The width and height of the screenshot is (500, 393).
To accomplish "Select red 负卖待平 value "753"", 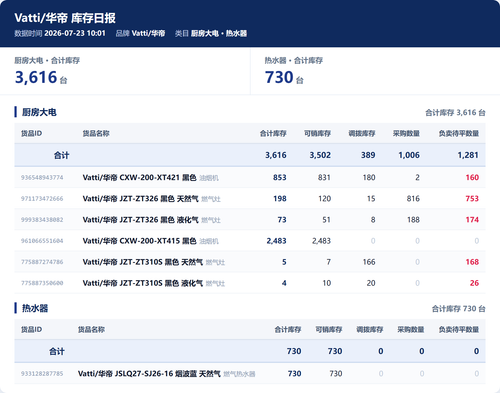I will [472, 199].
